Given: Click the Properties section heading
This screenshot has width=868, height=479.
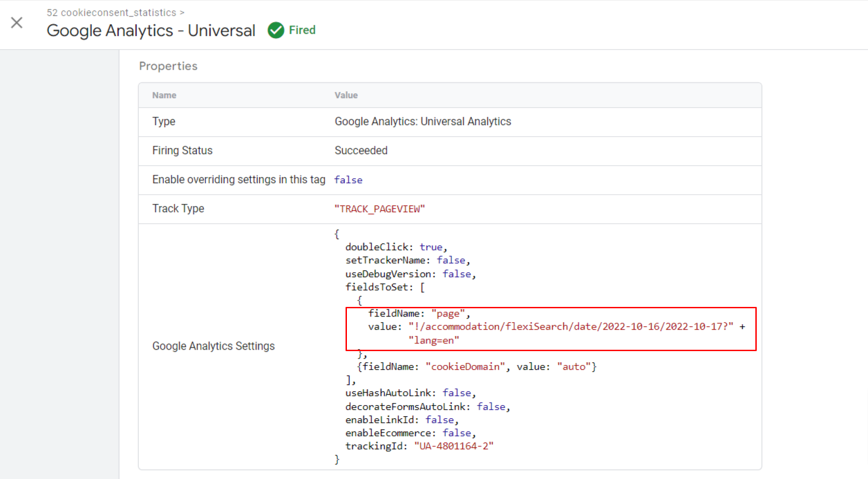Looking at the screenshot, I should click(x=168, y=66).
